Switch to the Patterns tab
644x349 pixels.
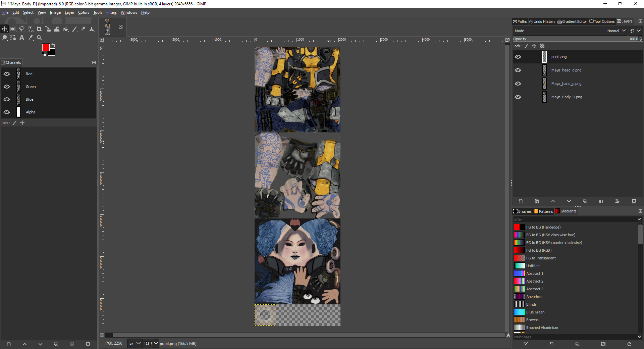point(543,211)
